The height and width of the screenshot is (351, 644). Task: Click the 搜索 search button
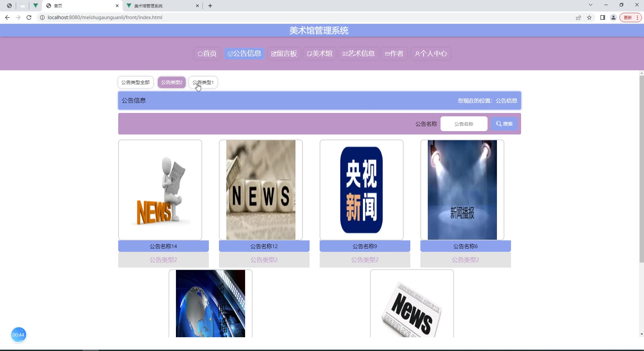coord(504,124)
